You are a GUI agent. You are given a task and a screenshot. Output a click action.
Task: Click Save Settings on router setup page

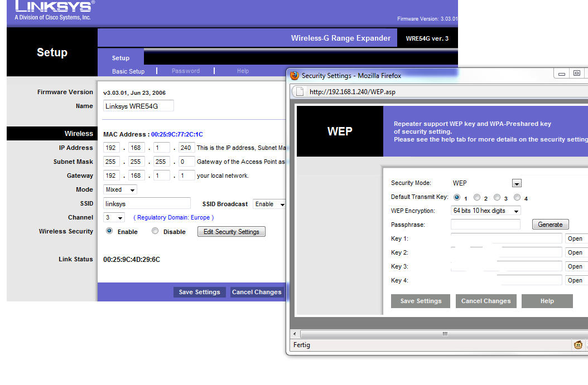(x=200, y=292)
